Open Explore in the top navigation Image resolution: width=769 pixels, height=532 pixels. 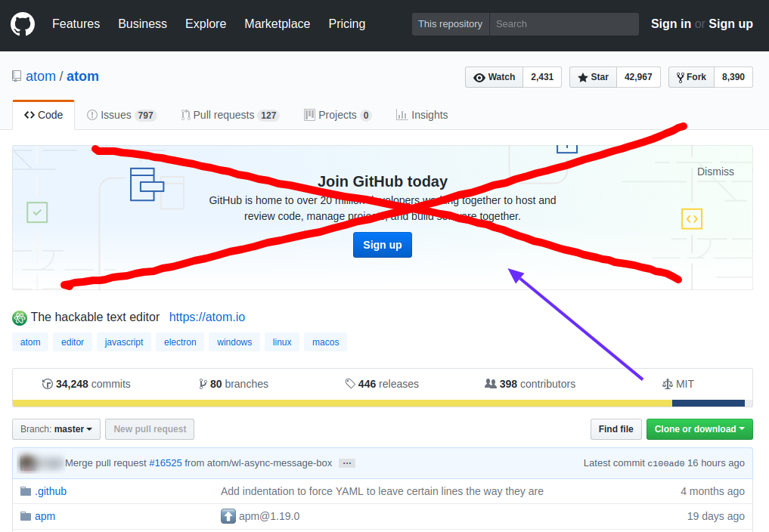[x=206, y=24]
